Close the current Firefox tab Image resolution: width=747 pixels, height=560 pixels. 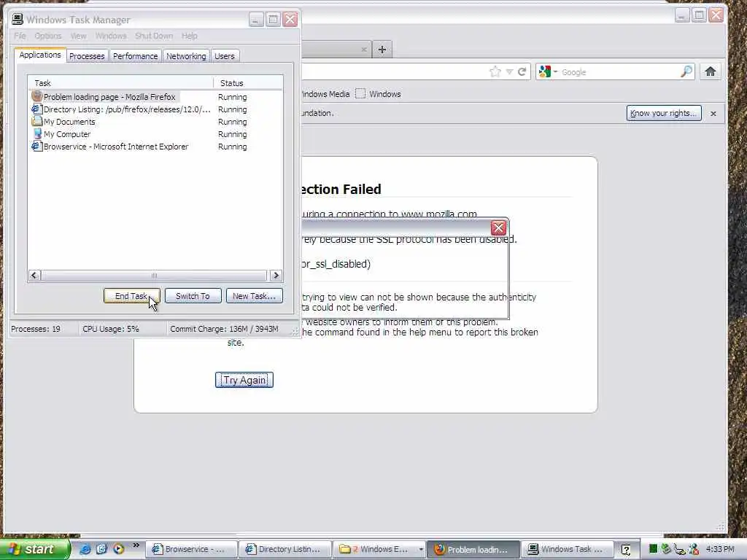(364, 49)
